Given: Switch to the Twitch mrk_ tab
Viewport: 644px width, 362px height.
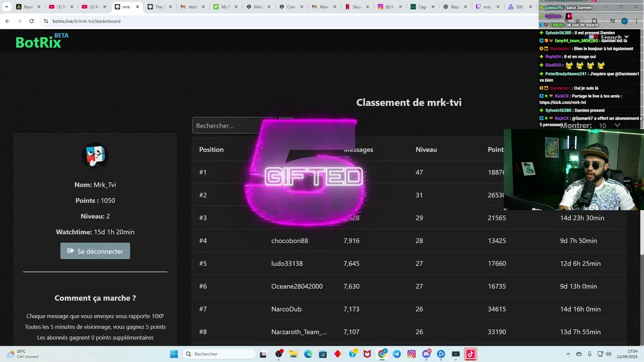Looking at the screenshot, I should 488,7.
